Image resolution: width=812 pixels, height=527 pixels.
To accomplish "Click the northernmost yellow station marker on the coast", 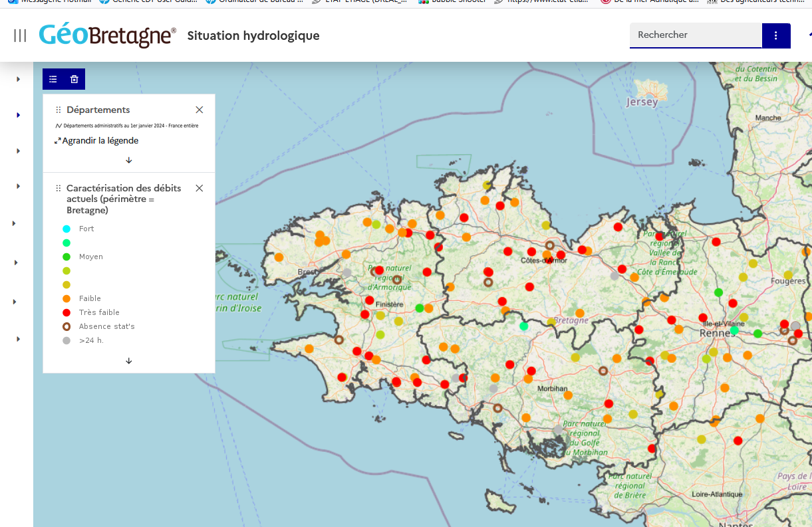I will [x=487, y=185].
